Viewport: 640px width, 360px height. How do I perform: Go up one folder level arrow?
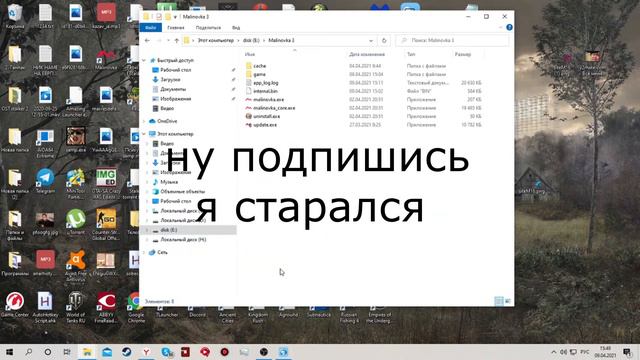click(177, 40)
